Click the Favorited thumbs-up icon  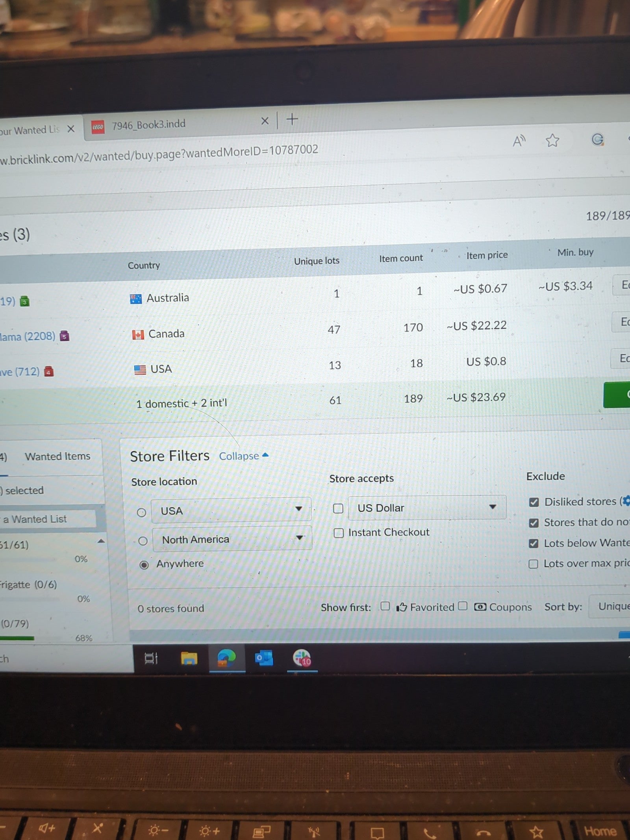click(401, 607)
